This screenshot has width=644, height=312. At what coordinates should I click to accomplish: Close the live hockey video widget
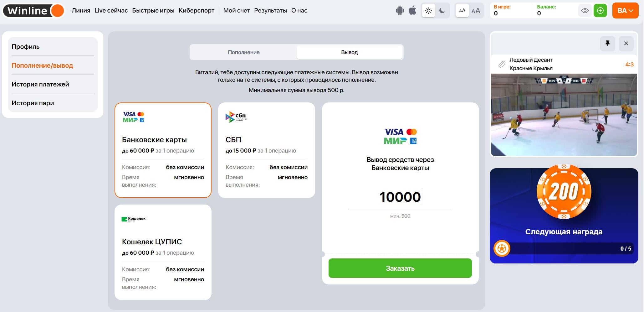pyautogui.click(x=626, y=44)
